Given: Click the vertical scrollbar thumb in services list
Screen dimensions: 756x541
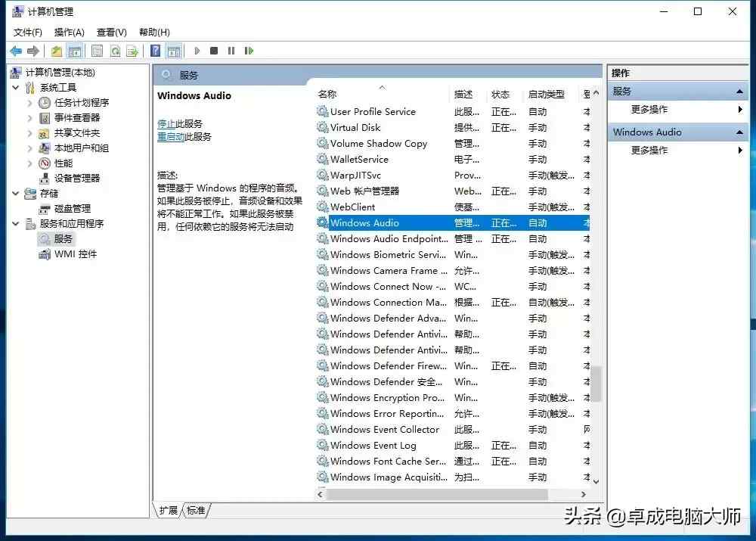Looking at the screenshot, I should tap(596, 384).
